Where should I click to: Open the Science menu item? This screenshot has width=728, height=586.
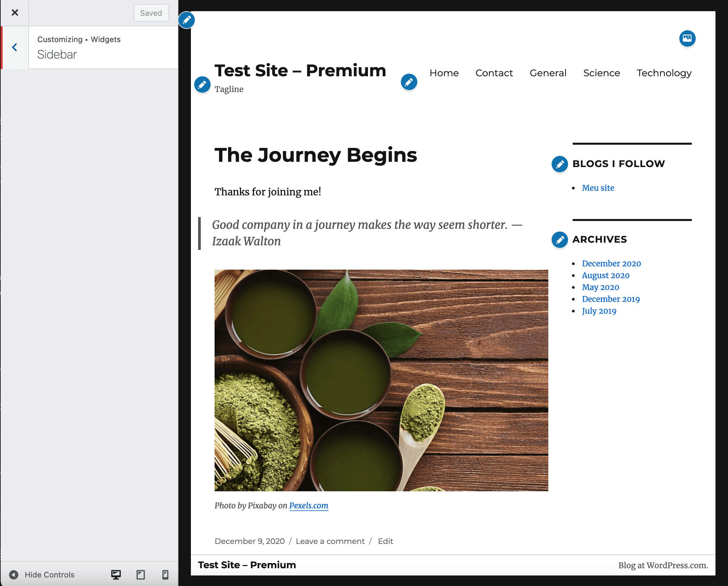601,73
